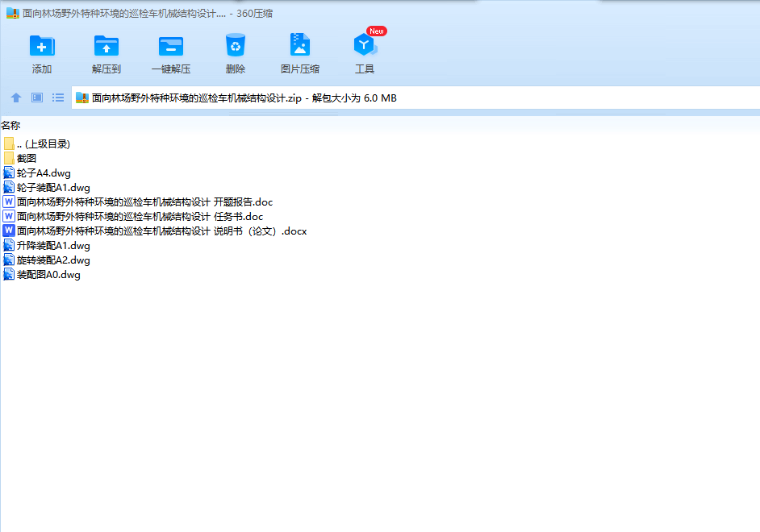This screenshot has height=532, width=760.
Task: Click the dwg icon beside 轮子A4.dwg
Action: pyautogui.click(x=9, y=172)
